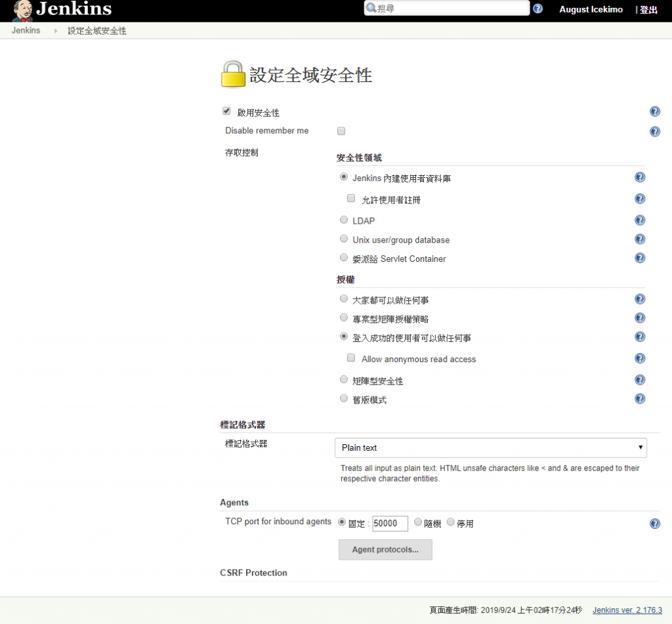Open help icon next to search box
The image size is (672, 624).
[538, 9]
